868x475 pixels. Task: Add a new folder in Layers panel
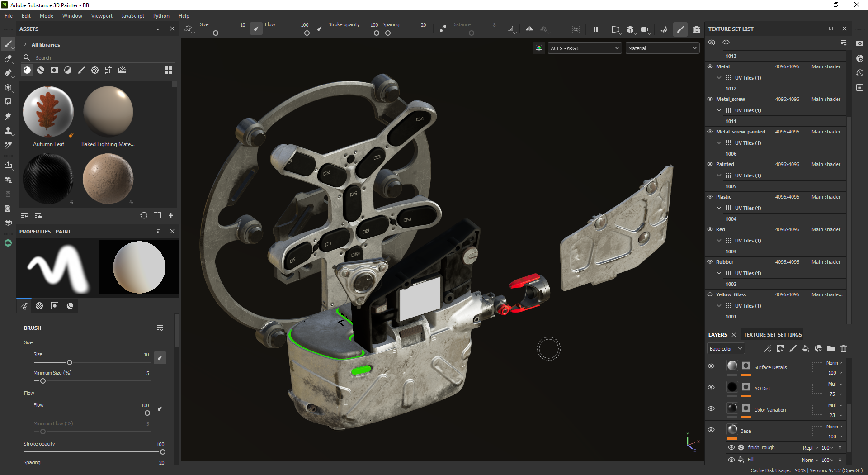(831, 348)
